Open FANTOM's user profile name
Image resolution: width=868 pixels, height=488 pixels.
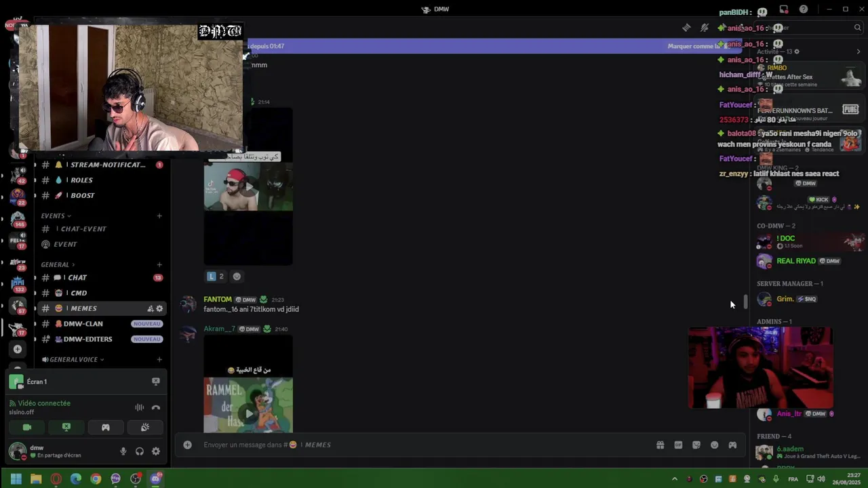pyautogui.click(x=218, y=299)
